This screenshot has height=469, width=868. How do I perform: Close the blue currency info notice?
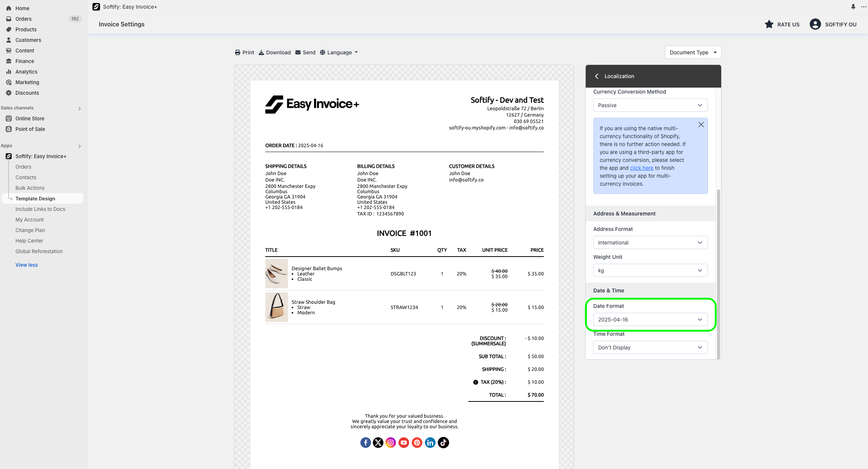tap(701, 125)
